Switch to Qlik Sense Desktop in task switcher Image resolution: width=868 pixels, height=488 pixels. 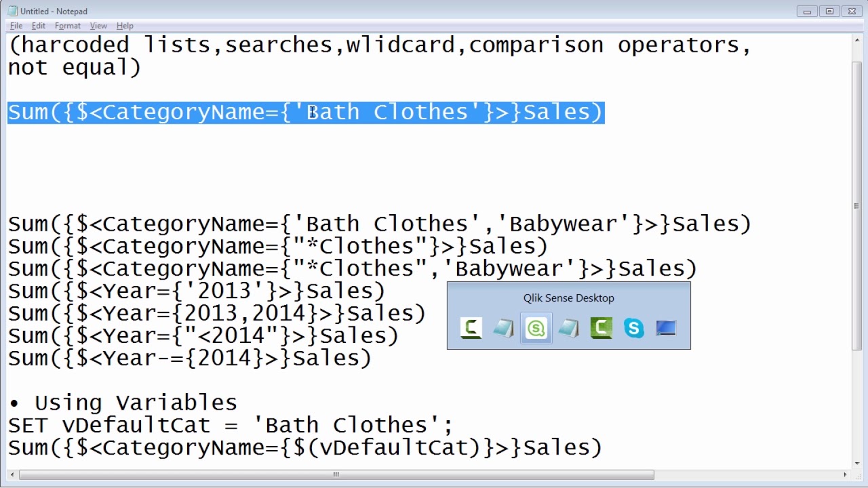coord(536,329)
